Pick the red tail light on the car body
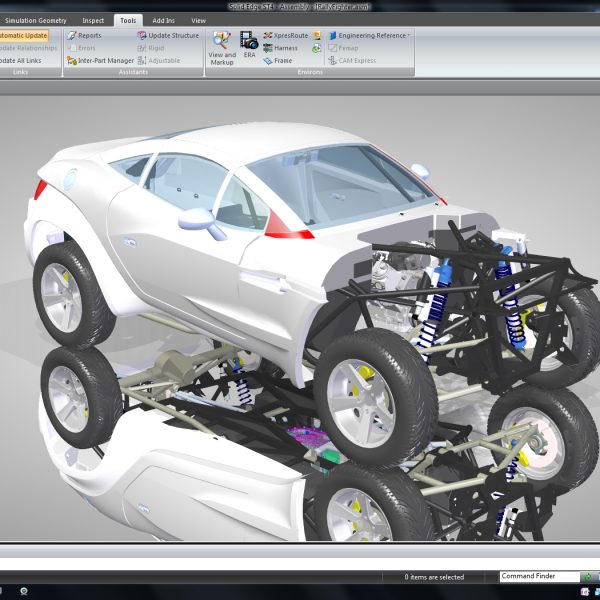The height and width of the screenshot is (600, 600). pyautogui.click(x=288, y=228)
